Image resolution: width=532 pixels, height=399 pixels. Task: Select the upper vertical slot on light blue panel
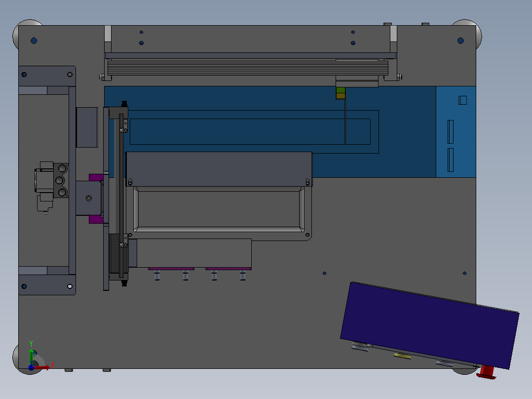coord(451,132)
